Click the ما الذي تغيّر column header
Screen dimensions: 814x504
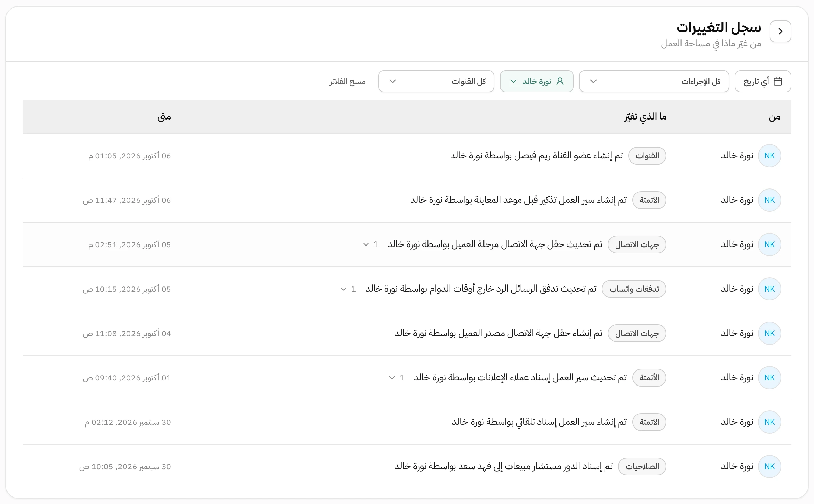click(x=645, y=117)
